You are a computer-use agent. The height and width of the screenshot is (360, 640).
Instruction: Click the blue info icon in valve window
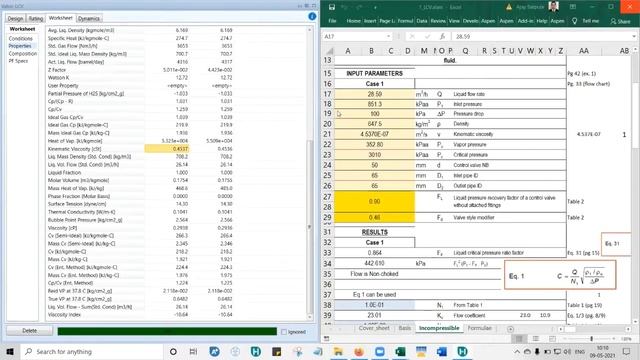[x=312, y=16]
